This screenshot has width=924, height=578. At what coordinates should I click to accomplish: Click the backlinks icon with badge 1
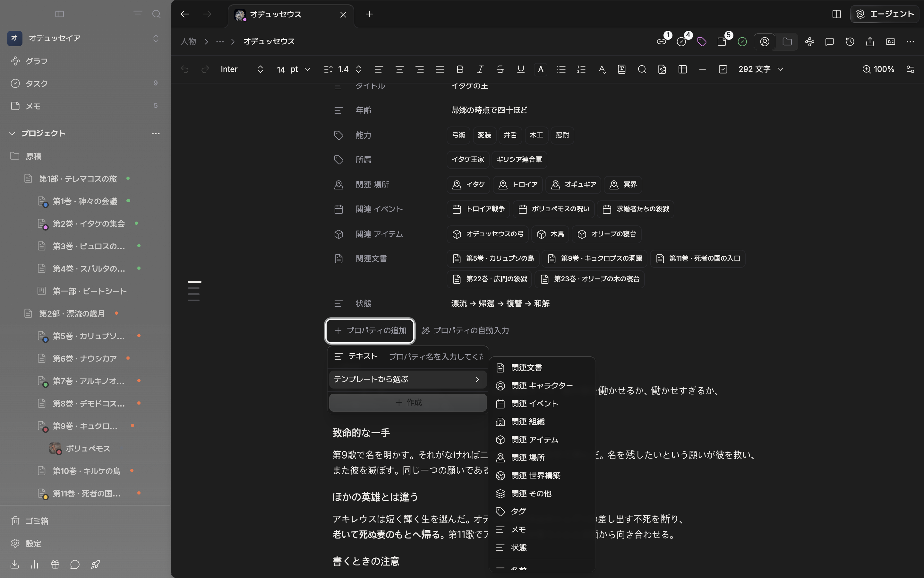tap(661, 42)
